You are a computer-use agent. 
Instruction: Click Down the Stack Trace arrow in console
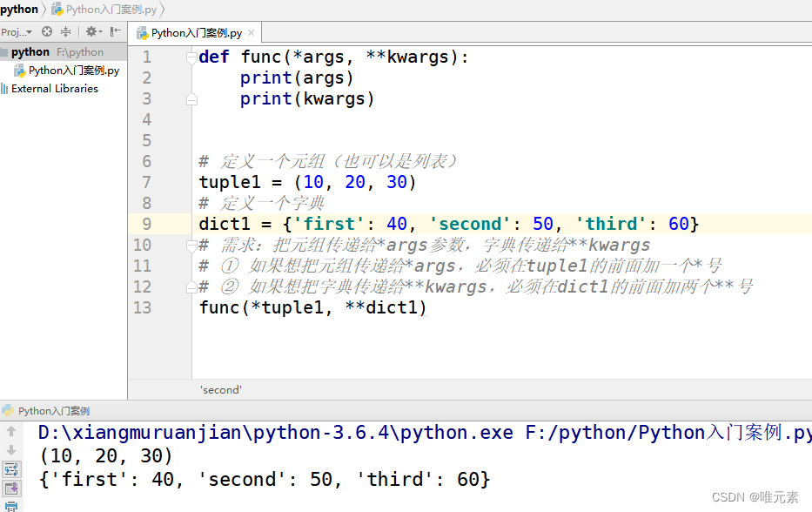pyautogui.click(x=10, y=449)
